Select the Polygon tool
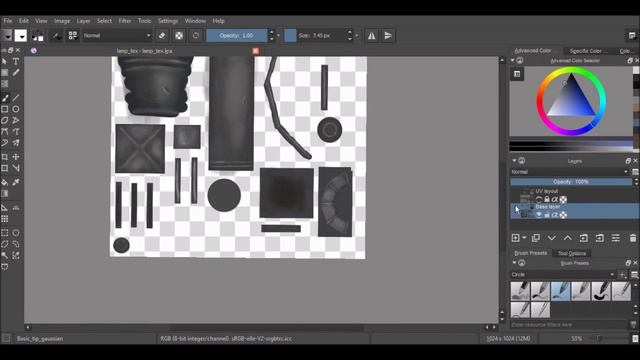The image size is (640, 360). (5, 120)
